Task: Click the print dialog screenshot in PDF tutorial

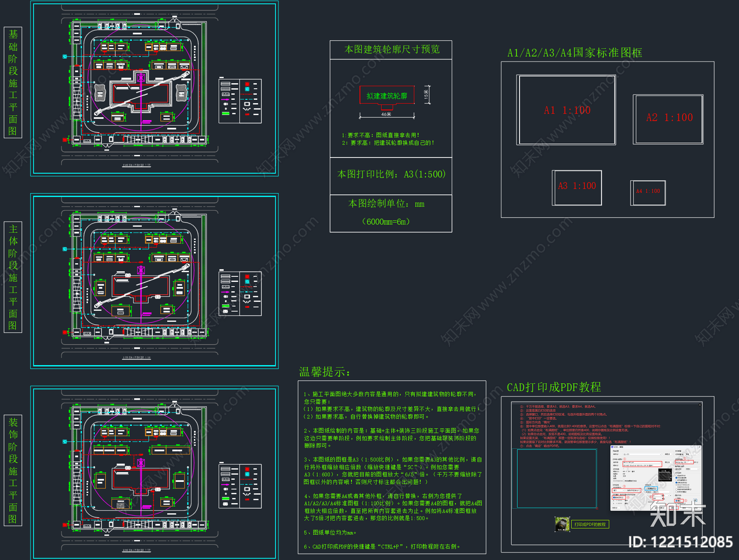Action: click(656, 478)
